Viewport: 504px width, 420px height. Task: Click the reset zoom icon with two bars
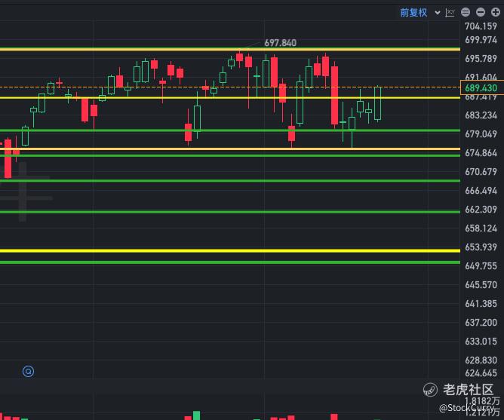pyautogui.click(x=466, y=12)
